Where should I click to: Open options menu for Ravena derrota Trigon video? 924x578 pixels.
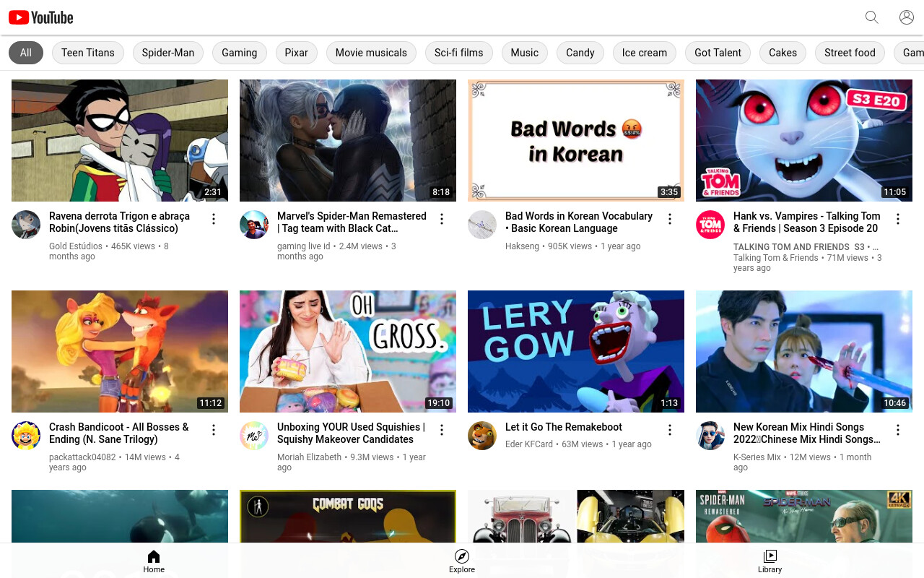tap(214, 219)
